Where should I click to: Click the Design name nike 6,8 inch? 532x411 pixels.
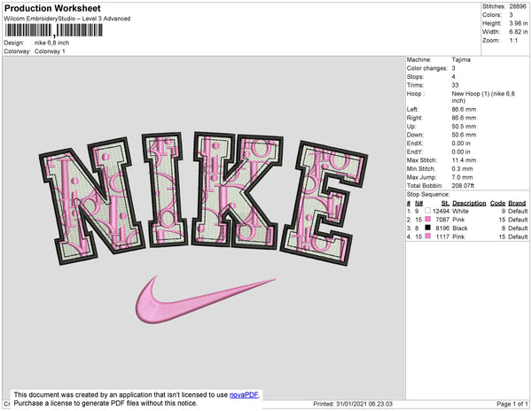coord(52,43)
